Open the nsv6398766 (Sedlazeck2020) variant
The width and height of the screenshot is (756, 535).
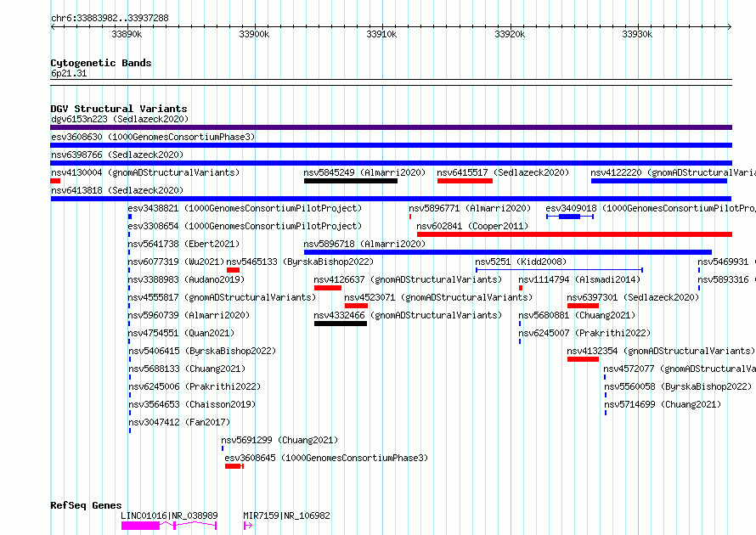[117, 155]
